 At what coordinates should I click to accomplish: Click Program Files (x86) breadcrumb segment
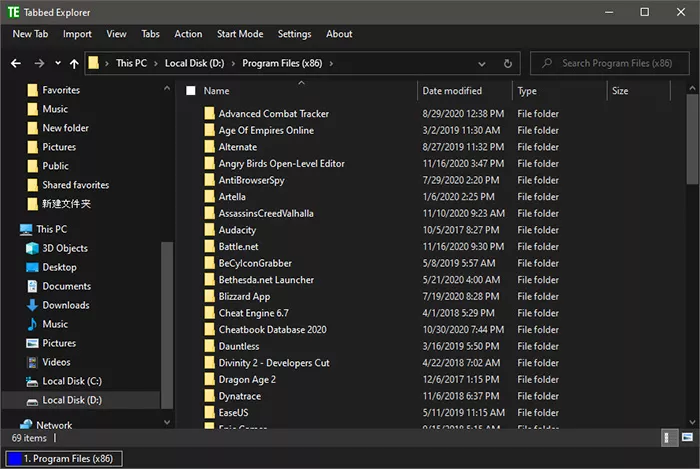pos(282,63)
